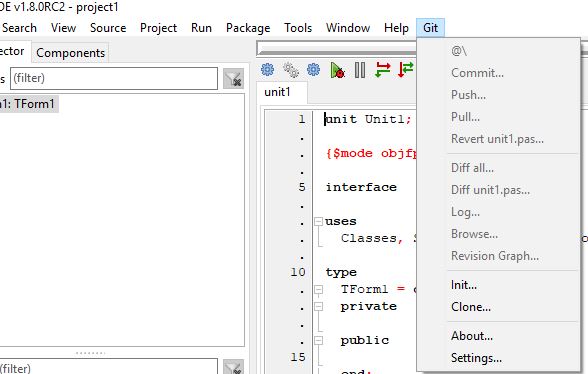Open the Source menu
The image size is (588, 374).
pos(108,28)
